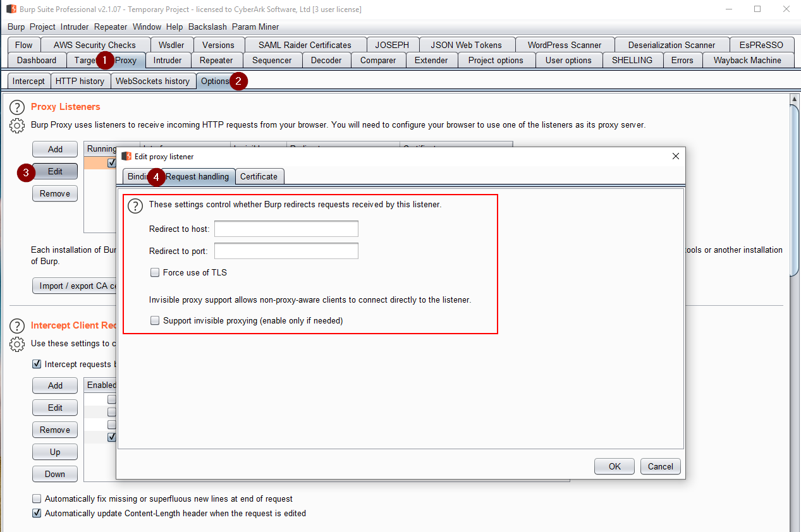Viewport: 801px width, 532px height.
Task: Enable Support invisible proxying checkbox
Action: point(155,321)
